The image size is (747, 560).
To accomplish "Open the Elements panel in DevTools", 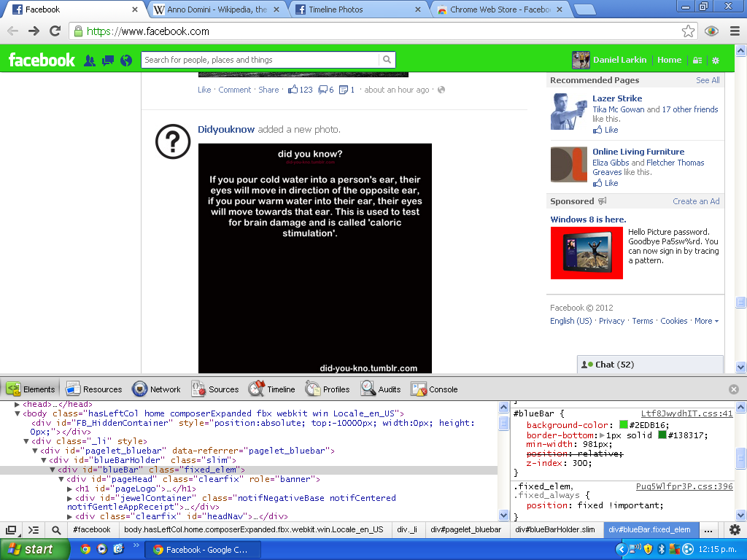I will [x=31, y=389].
